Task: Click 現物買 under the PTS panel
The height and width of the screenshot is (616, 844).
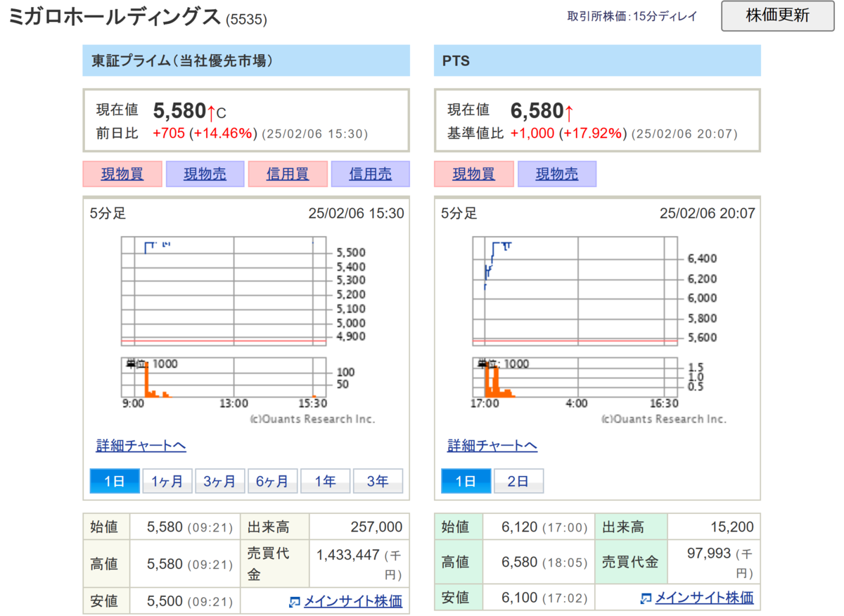Action: tap(474, 174)
